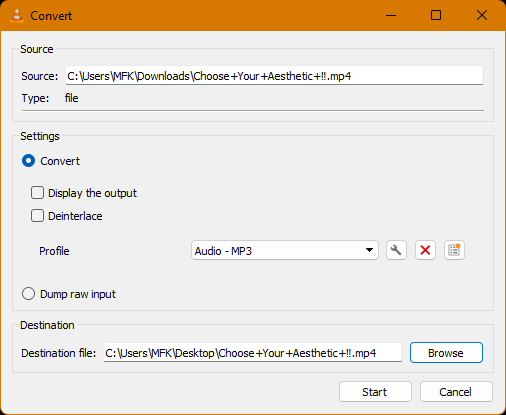Image resolution: width=506 pixels, height=415 pixels.
Task: Click inside the Destination file path field
Action: pos(253,353)
